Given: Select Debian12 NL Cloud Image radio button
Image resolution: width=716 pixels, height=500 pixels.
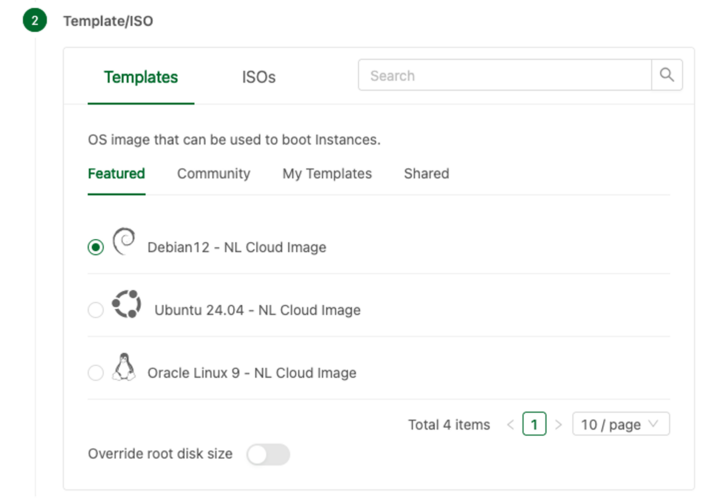Looking at the screenshot, I should click(95, 247).
